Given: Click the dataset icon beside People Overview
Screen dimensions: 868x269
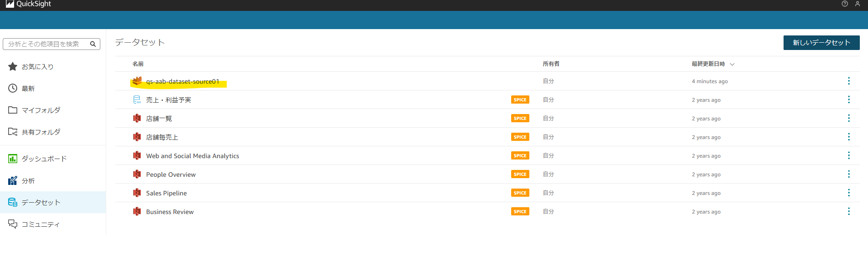Looking at the screenshot, I should point(137,174).
